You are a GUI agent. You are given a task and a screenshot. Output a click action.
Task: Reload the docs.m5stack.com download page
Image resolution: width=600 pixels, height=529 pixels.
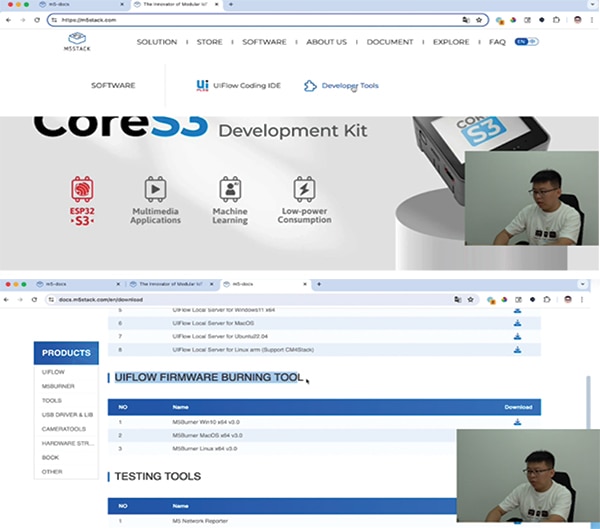34,300
